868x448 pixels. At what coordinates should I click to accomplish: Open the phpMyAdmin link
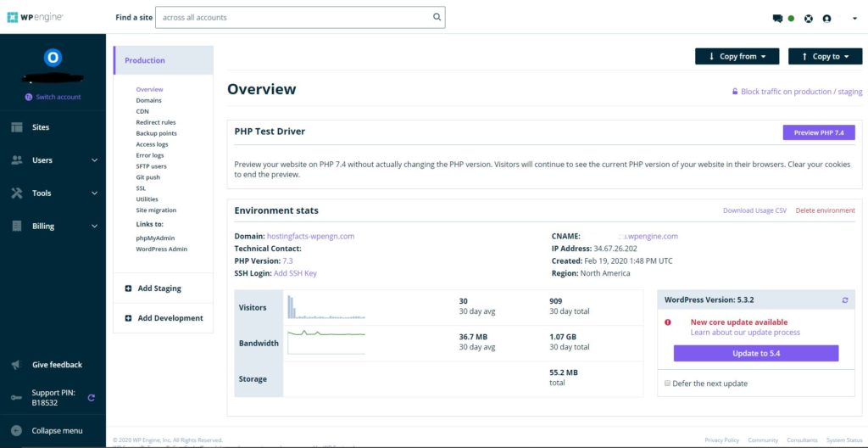point(156,238)
